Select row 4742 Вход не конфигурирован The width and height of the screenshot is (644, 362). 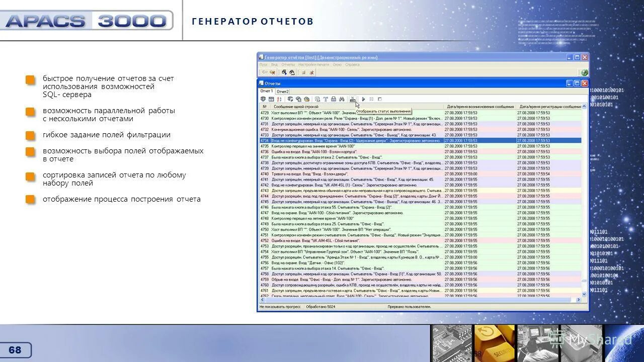coord(420,185)
